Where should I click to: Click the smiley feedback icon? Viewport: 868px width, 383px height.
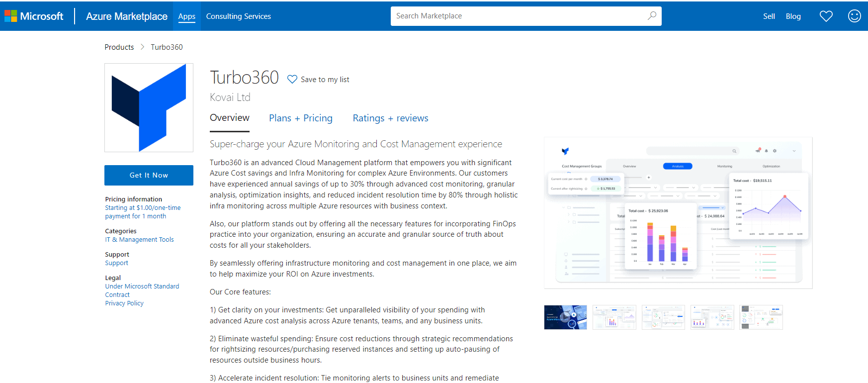click(854, 16)
